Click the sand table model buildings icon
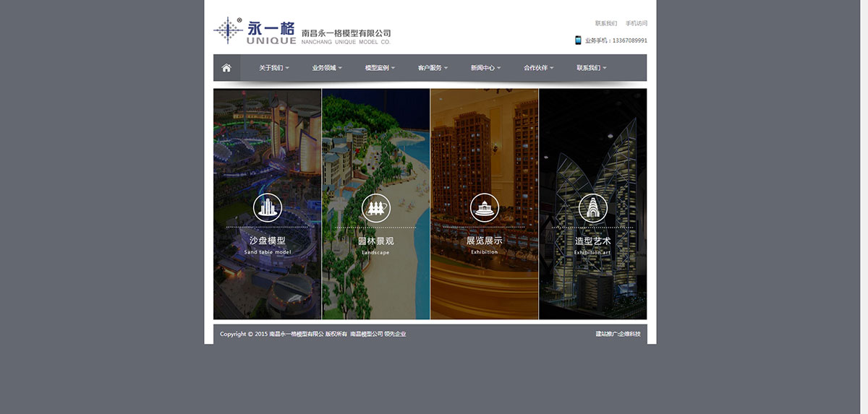868x414 pixels. pyautogui.click(x=267, y=208)
